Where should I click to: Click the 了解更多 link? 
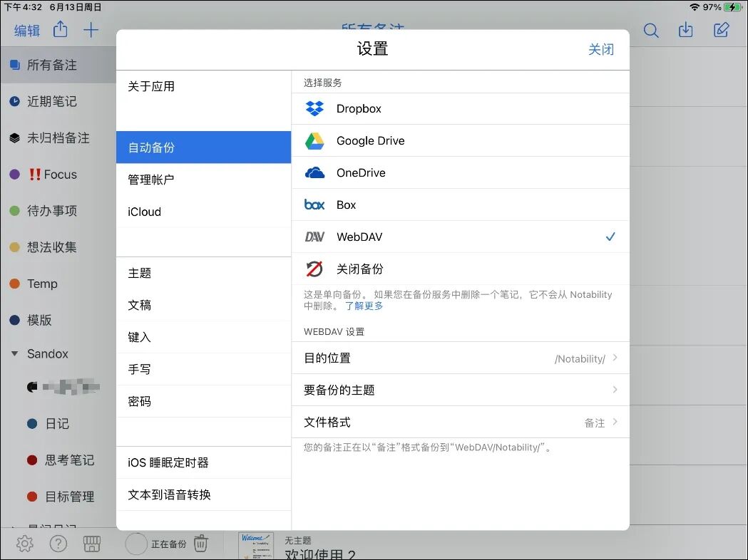tap(364, 306)
